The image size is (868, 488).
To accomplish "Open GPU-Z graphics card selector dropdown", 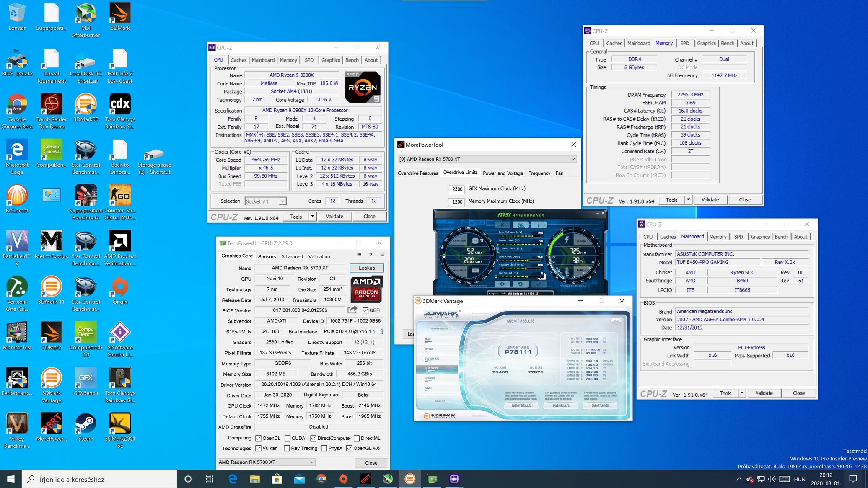I will pos(266,462).
